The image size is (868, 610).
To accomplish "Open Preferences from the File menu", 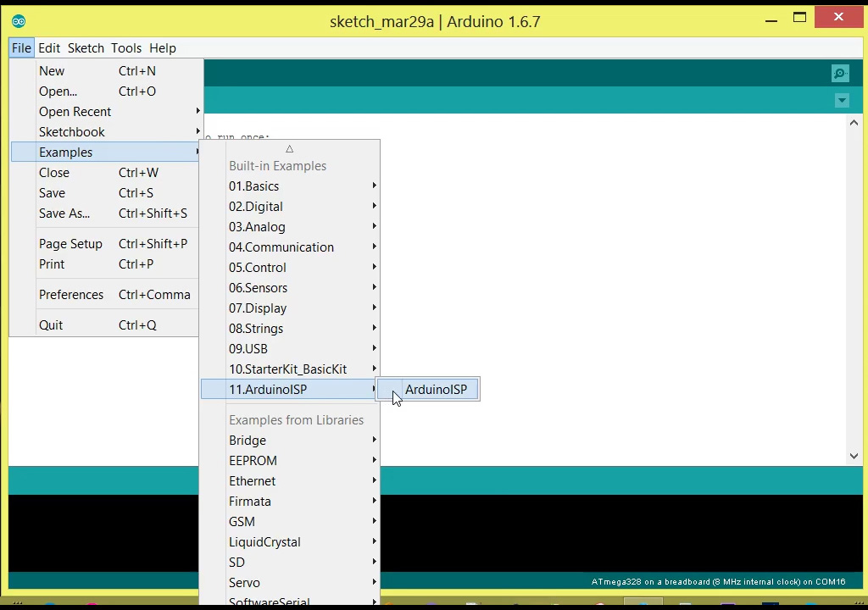I will coord(71,294).
